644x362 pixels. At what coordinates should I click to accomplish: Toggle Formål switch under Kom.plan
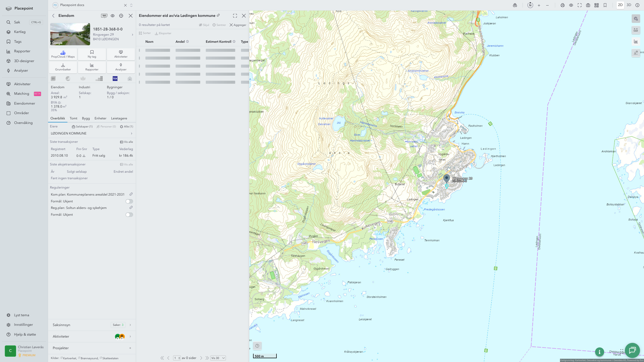129,201
